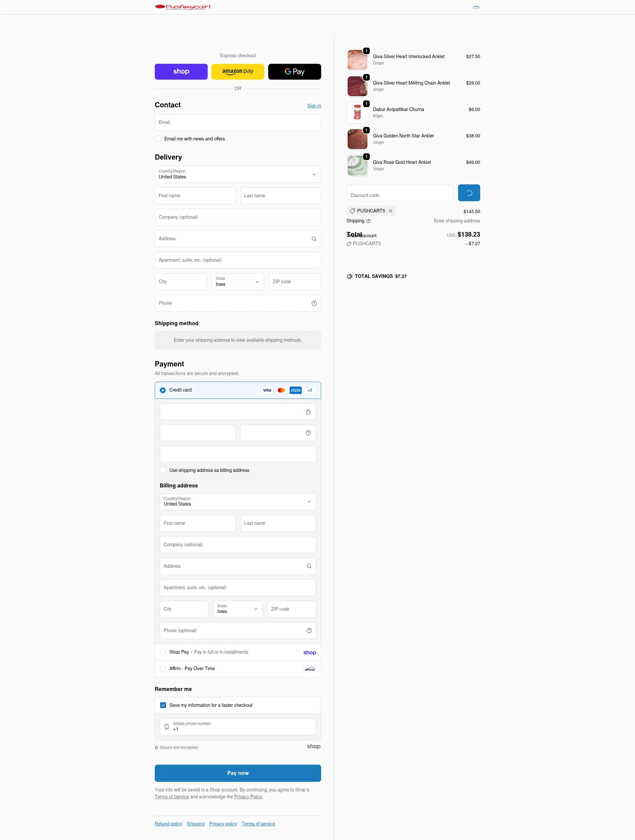Viewport: 635px width, 840px height.
Task: Select Amazon Pay express checkout
Action: [237, 71]
